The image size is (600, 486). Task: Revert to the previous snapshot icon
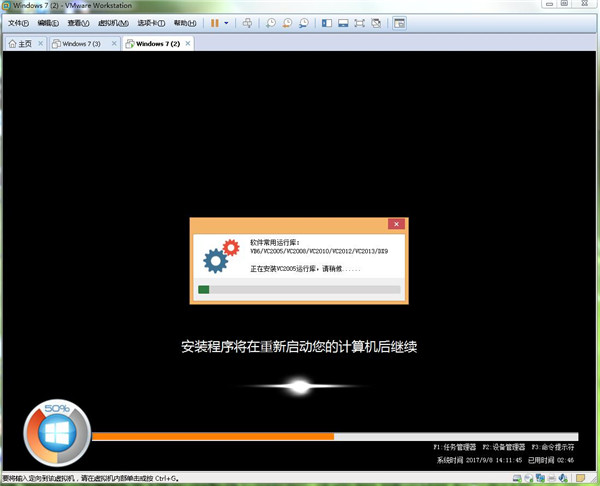coord(287,23)
